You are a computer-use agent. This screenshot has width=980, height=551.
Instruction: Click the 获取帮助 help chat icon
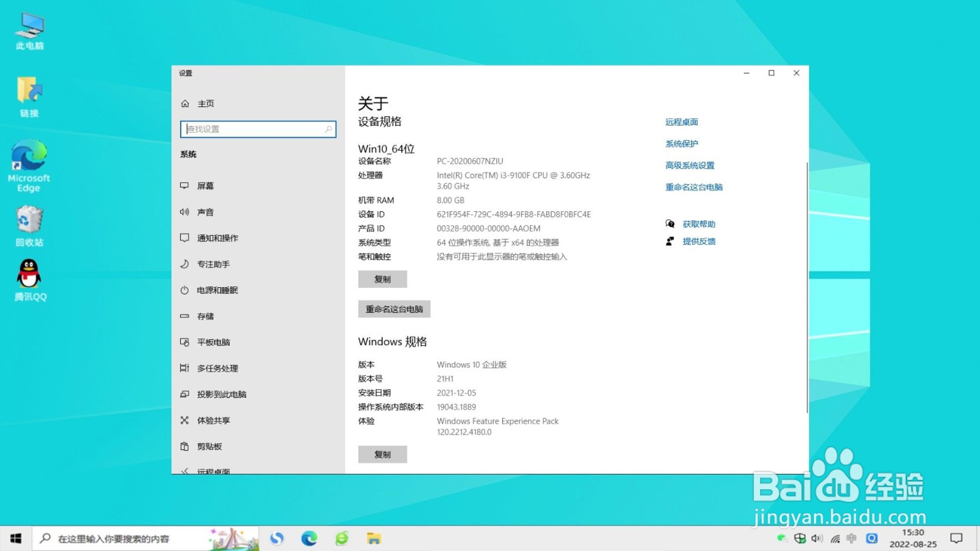pos(670,224)
